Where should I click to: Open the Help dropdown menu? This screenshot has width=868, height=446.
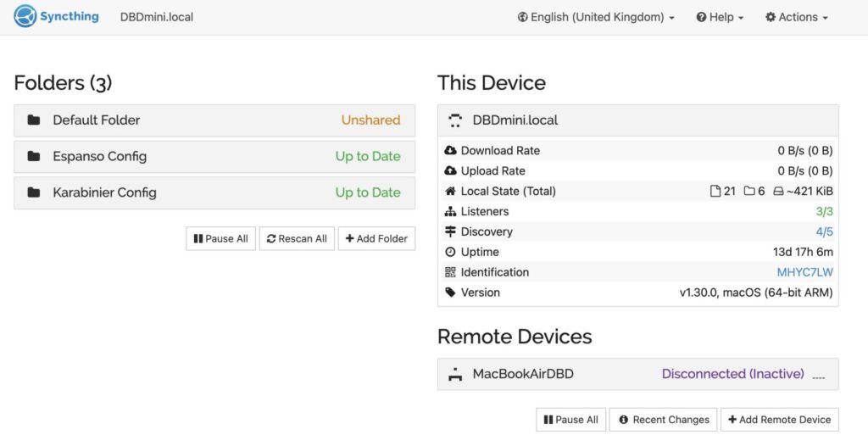pyautogui.click(x=720, y=17)
